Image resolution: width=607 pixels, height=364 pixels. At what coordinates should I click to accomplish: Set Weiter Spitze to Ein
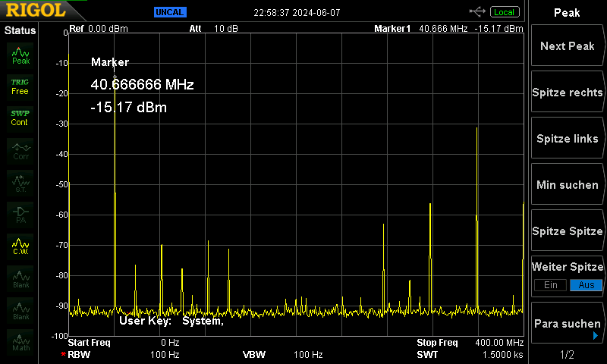coord(551,285)
